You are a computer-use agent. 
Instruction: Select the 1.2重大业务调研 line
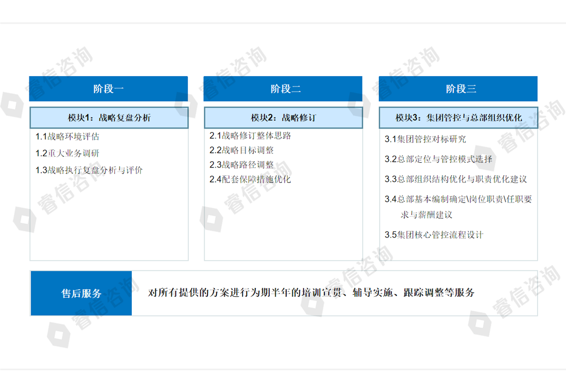(67, 154)
